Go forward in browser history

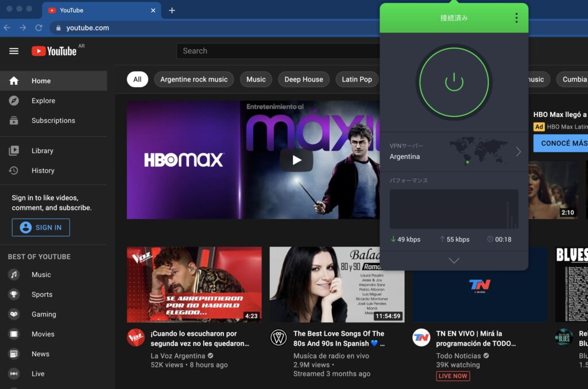[x=23, y=28]
